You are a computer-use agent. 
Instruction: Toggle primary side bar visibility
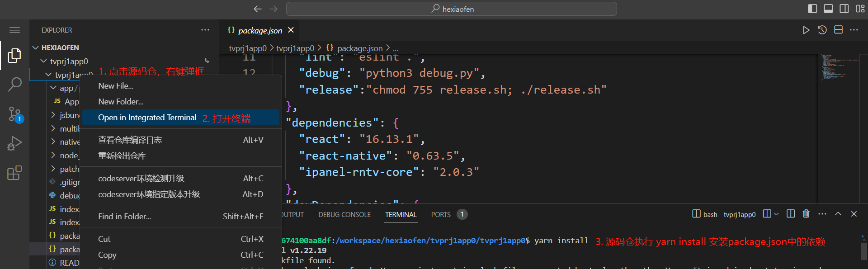[x=812, y=9]
